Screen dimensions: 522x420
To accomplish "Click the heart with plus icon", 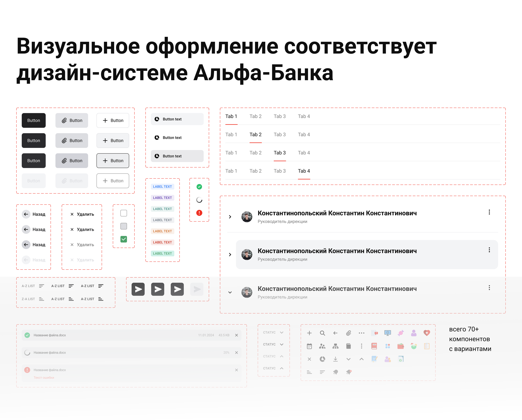I will click(427, 333).
